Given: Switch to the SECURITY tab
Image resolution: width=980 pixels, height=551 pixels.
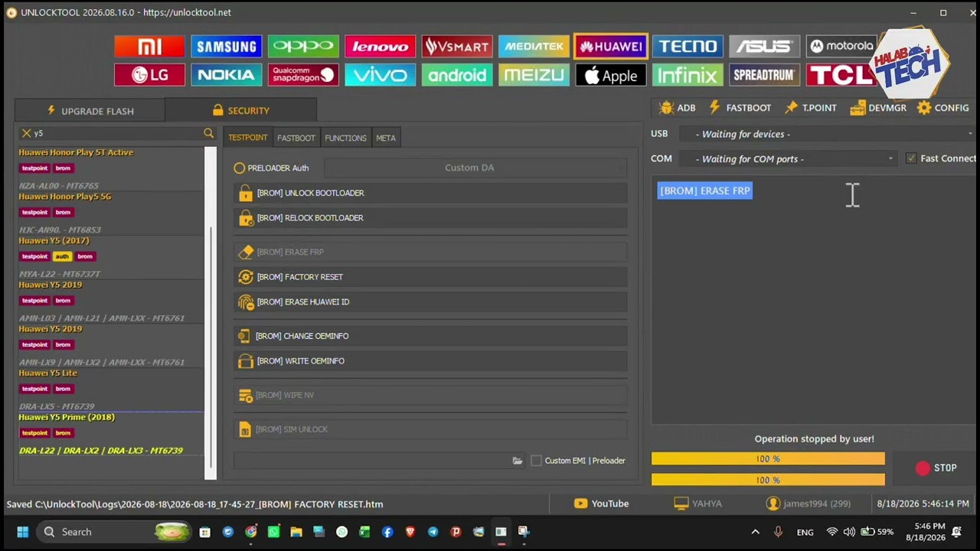Looking at the screenshot, I should 240,111.
